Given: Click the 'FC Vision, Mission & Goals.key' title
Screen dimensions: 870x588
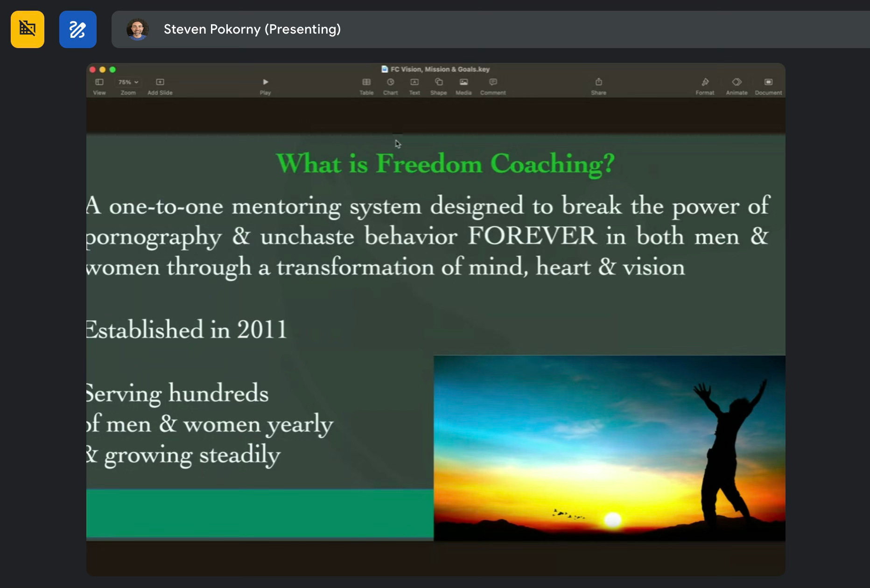Looking at the screenshot, I should (x=440, y=69).
